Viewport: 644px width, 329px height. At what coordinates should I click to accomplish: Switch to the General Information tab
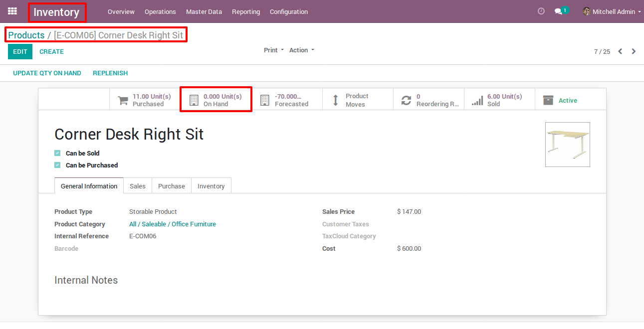pyautogui.click(x=89, y=186)
